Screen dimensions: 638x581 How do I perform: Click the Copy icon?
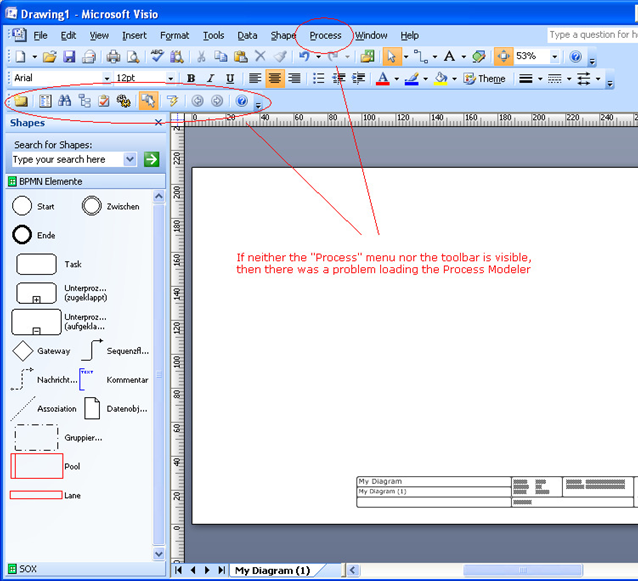pos(221,57)
